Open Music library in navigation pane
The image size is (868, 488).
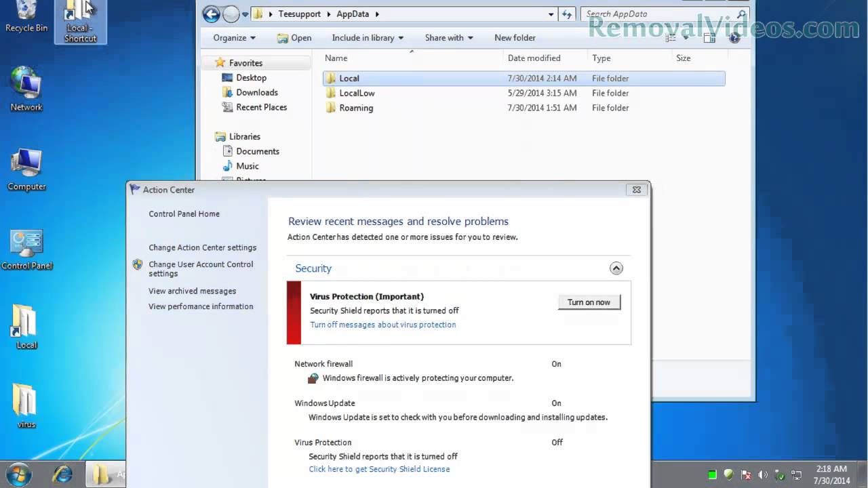click(241, 166)
